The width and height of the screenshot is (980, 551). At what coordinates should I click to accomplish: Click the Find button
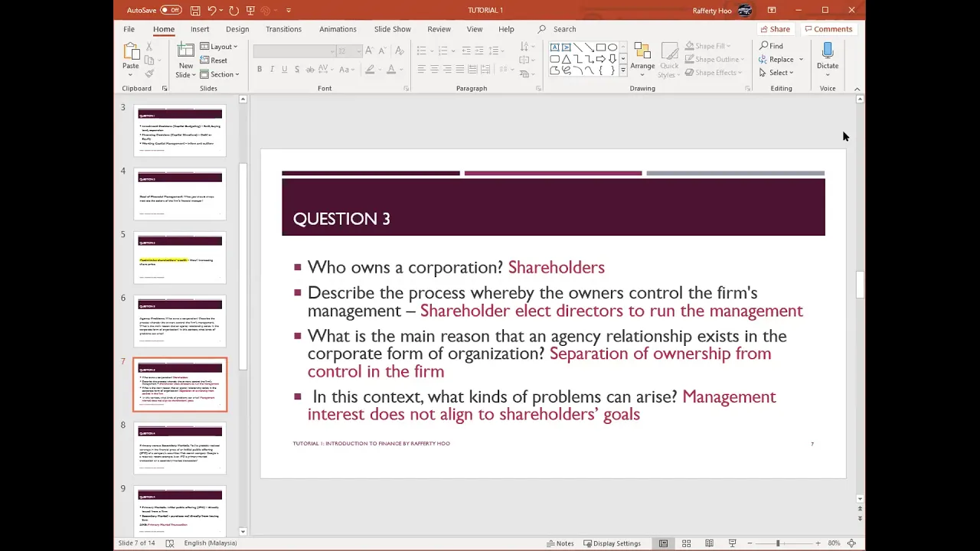click(x=771, y=46)
